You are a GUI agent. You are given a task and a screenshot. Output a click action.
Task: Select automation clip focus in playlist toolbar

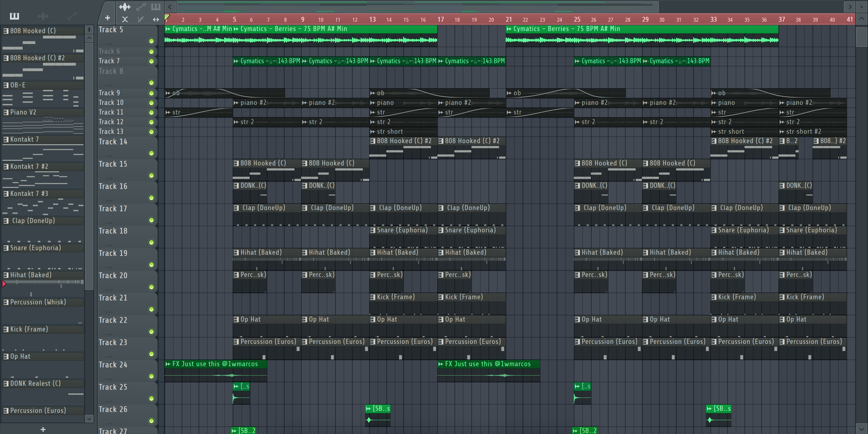coord(141,7)
